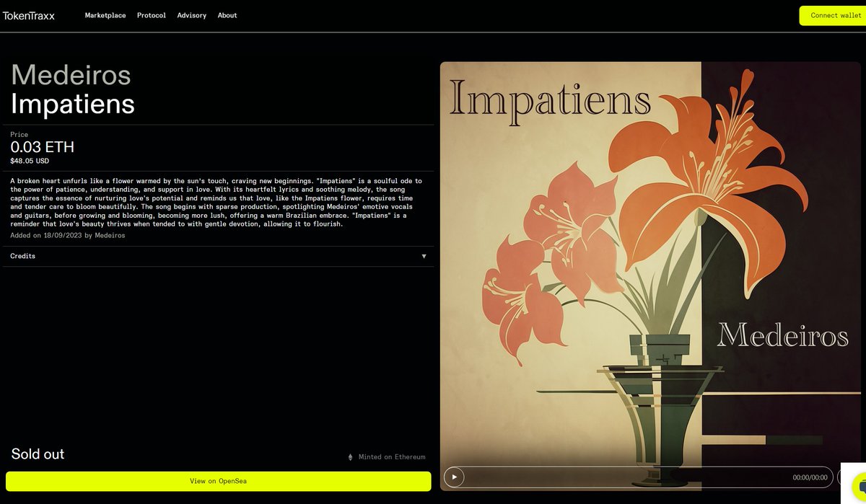This screenshot has height=504, width=866.
Task: Click the Impatiens title heading
Action: point(73,104)
